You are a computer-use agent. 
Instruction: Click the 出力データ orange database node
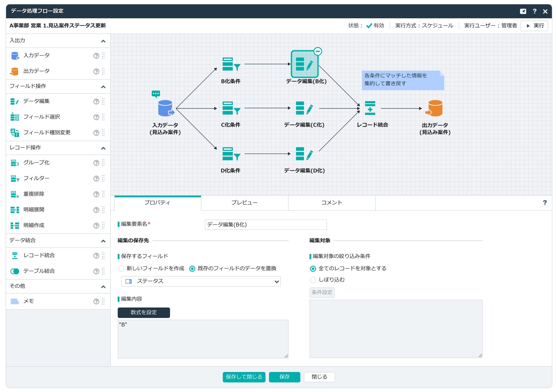tap(435, 108)
